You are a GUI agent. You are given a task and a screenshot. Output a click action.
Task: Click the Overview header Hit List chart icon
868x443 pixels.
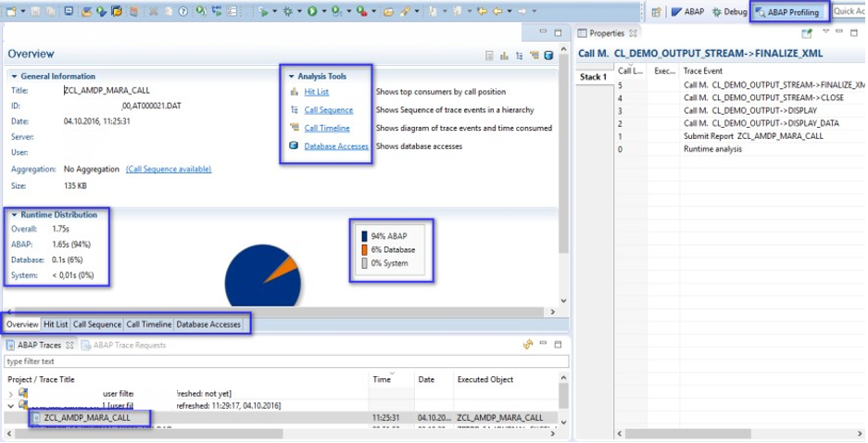pyautogui.click(x=504, y=56)
